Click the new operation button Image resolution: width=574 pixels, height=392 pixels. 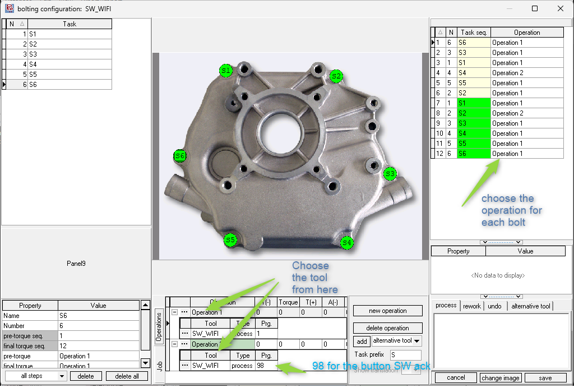point(388,311)
